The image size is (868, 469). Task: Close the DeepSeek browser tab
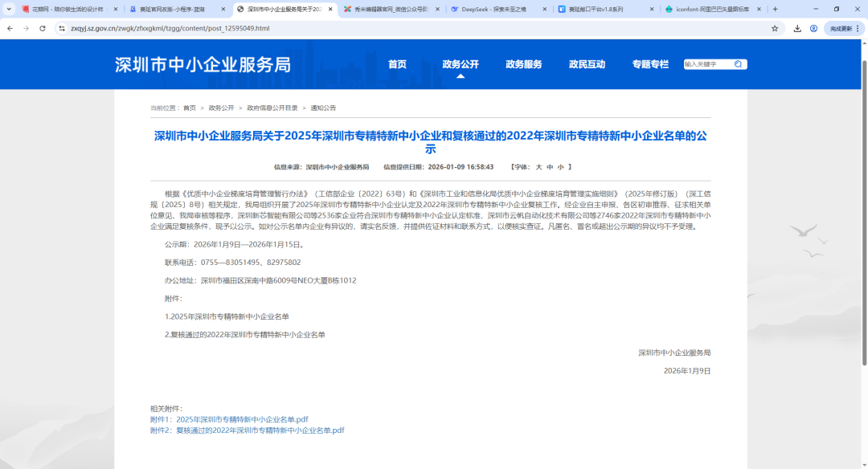[544, 9]
